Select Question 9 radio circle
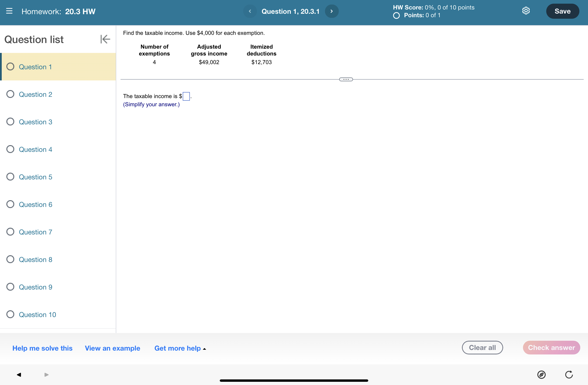The height and width of the screenshot is (385, 588). click(10, 287)
